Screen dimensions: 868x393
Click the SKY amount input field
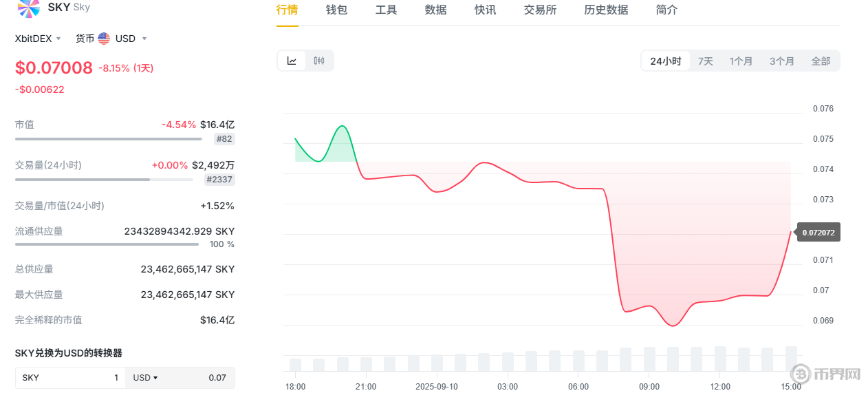pos(70,377)
